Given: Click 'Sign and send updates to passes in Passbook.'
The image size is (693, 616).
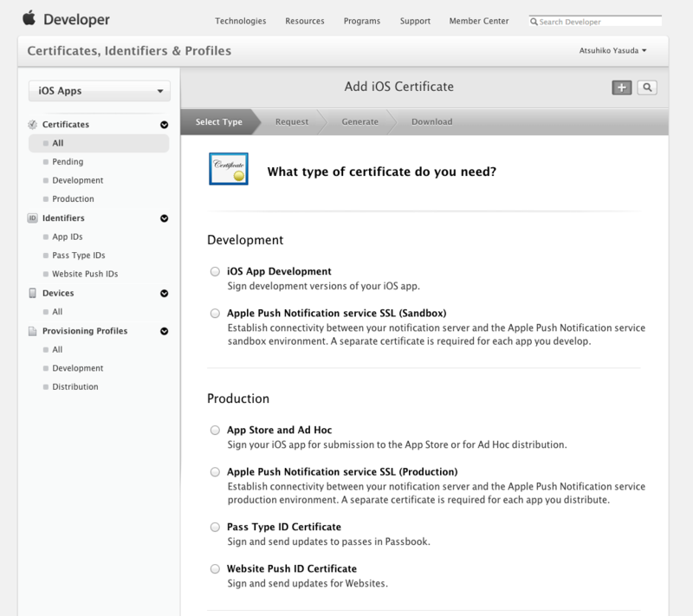Looking at the screenshot, I should click(329, 541).
